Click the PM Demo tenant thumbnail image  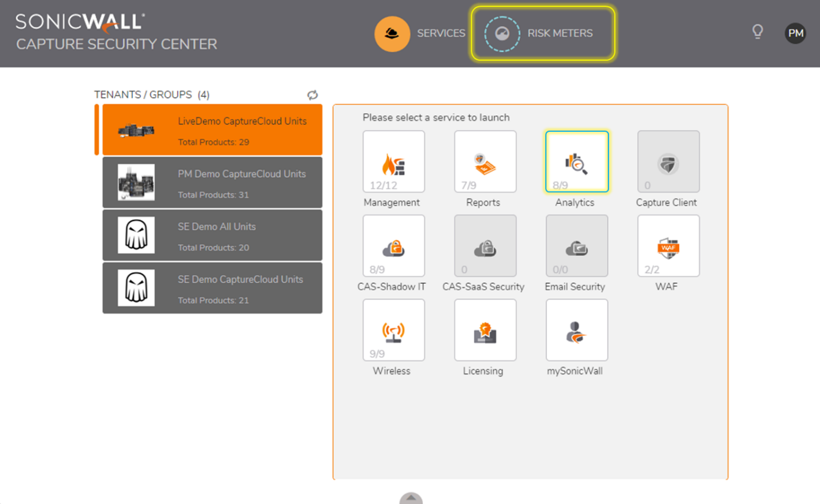136,182
